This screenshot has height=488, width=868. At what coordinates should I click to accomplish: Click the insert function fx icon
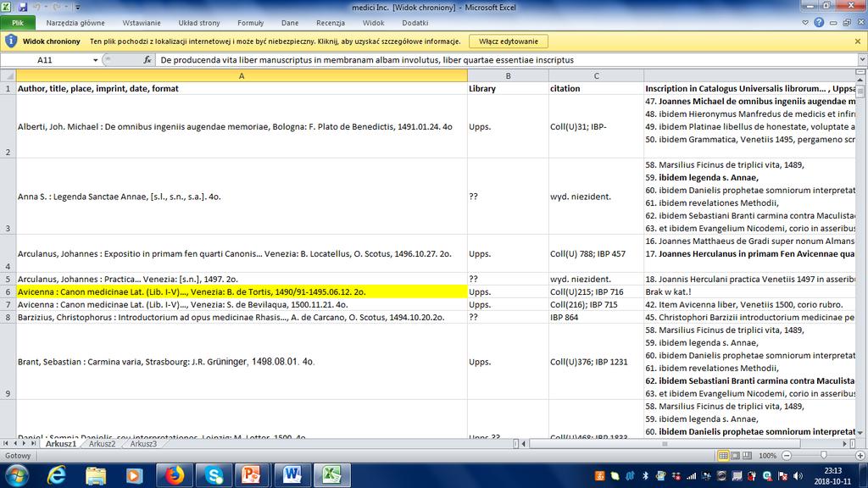(147, 60)
